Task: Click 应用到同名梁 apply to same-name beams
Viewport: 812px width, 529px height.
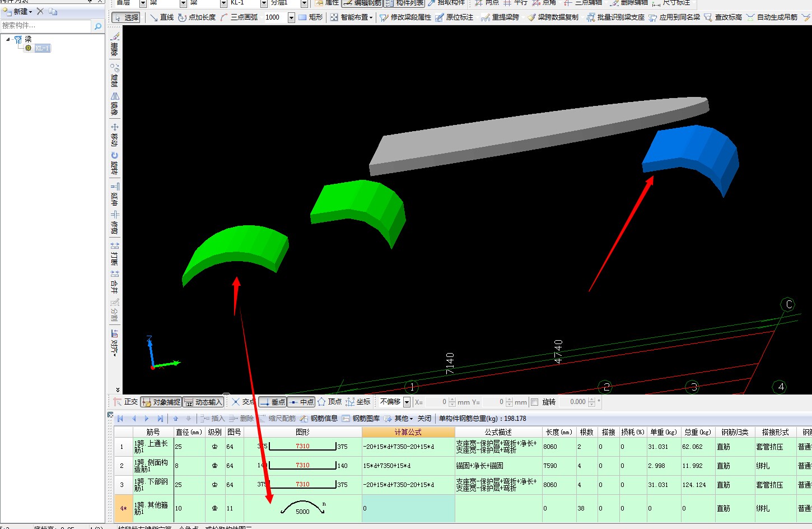Action: click(674, 17)
